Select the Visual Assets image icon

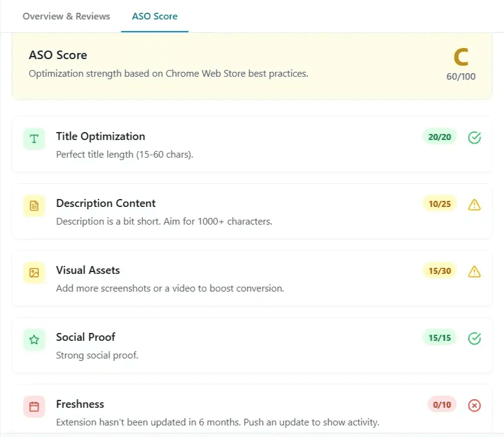pos(33,273)
